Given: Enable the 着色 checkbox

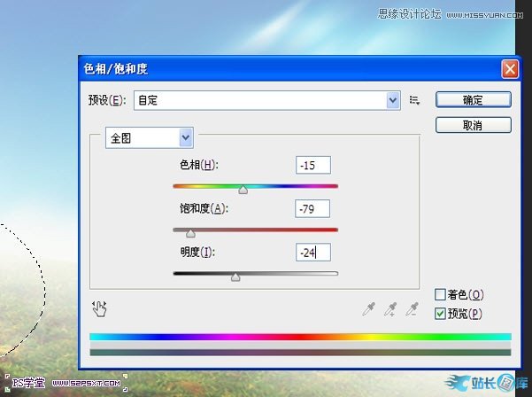Looking at the screenshot, I should tap(441, 294).
